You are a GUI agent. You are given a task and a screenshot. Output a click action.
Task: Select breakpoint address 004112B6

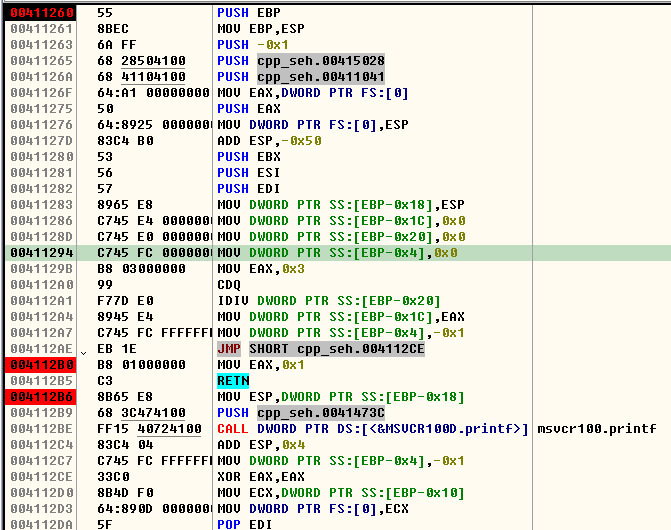(42, 397)
